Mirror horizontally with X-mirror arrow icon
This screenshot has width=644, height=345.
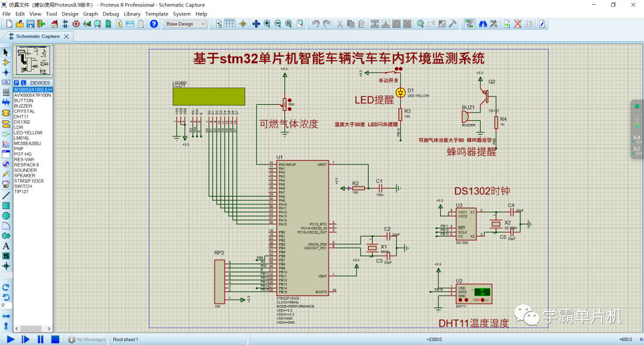(x=6, y=316)
